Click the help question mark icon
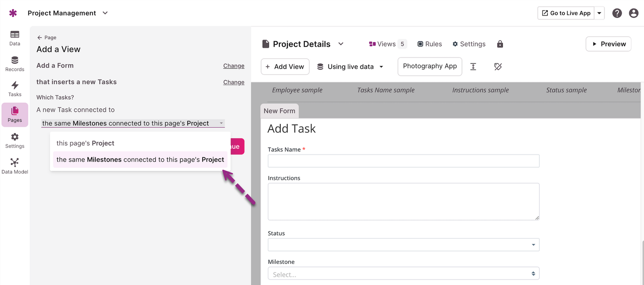 (617, 13)
